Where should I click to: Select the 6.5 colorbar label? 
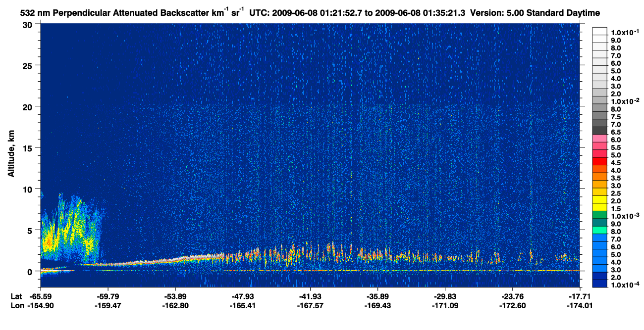tap(617, 132)
